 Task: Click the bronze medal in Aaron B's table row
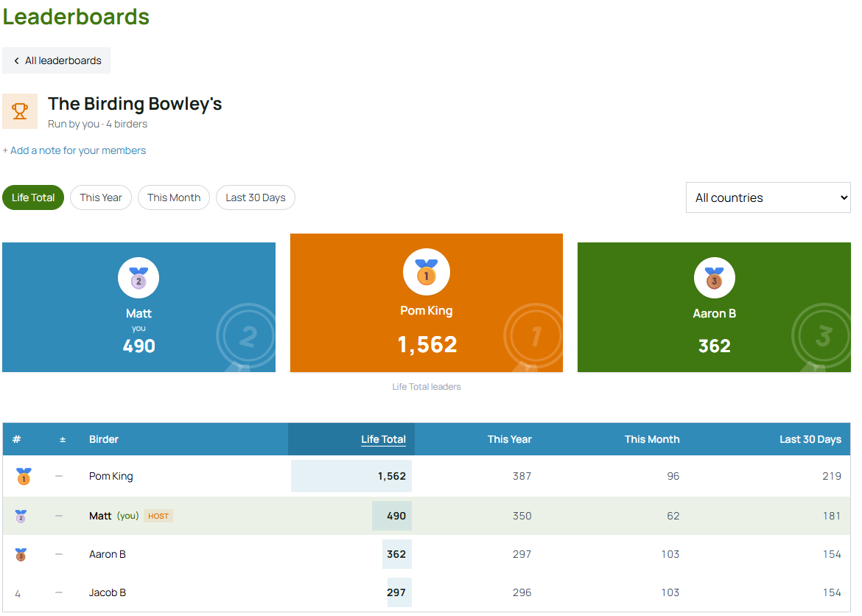[x=21, y=554]
